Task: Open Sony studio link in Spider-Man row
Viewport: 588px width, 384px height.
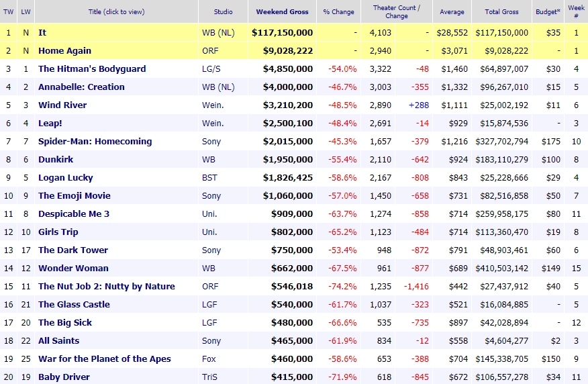Action: [x=211, y=142]
